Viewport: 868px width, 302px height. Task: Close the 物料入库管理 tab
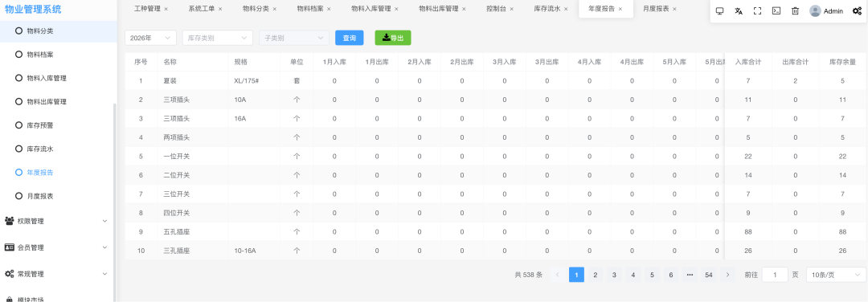[x=396, y=9]
